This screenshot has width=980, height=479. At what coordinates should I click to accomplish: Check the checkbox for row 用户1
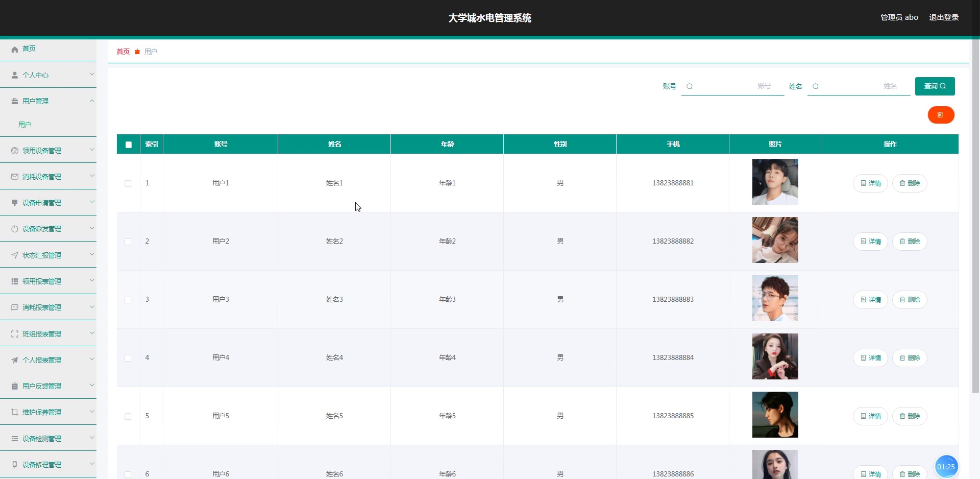tap(128, 183)
